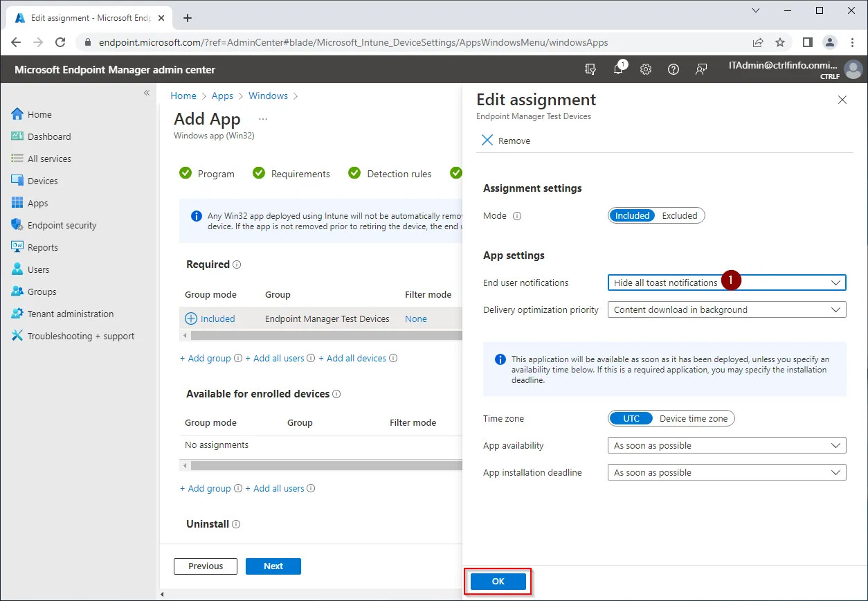This screenshot has height=601, width=868.
Task: Open a new browser tab
Action: tap(187, 18)
